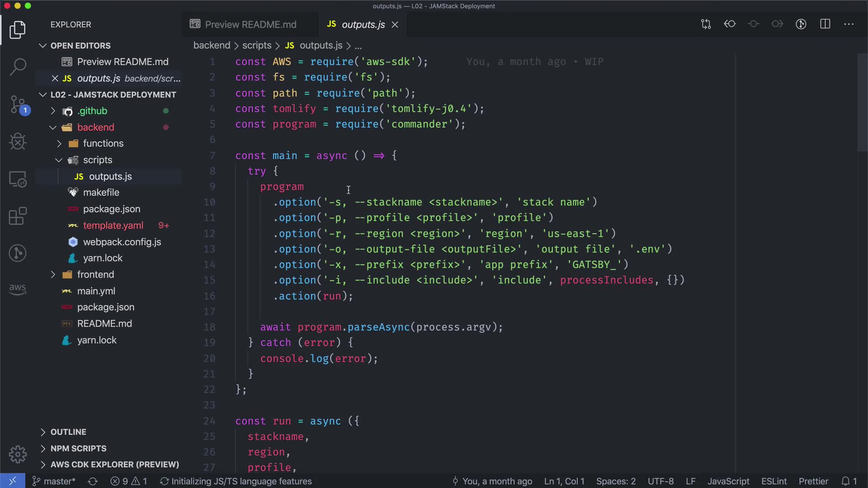Image resolution: width=868 pixels, height=488 pixels.
Task: Expand the functions folder
Action: click(x=103, y=143)
